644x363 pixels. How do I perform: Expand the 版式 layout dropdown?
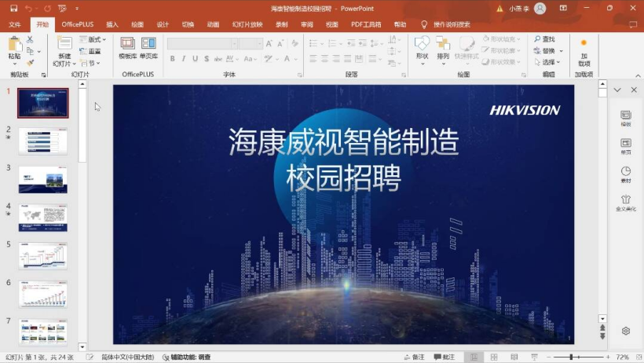pos(96,39)
